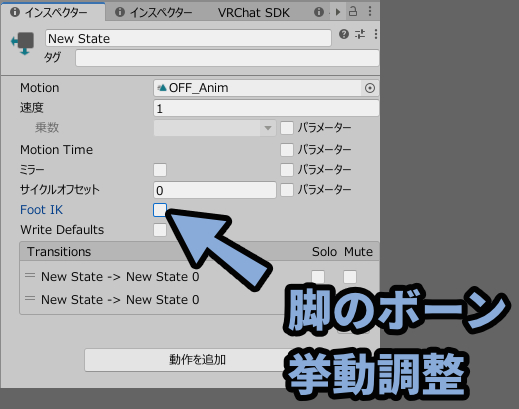Open the tab bar three-dot options menu
519x409 pixels.
click(x=370, y=11)
